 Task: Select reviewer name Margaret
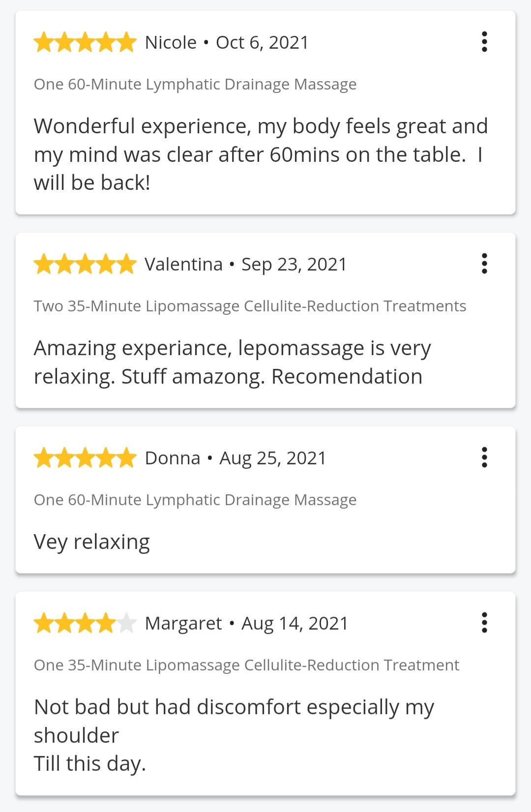(183, 624)
